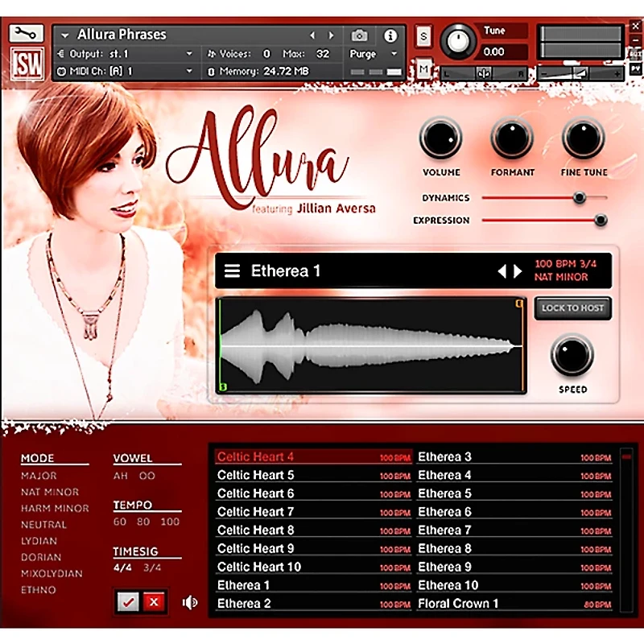Enable the MAJOR mode filter

(x=39, y=476)
